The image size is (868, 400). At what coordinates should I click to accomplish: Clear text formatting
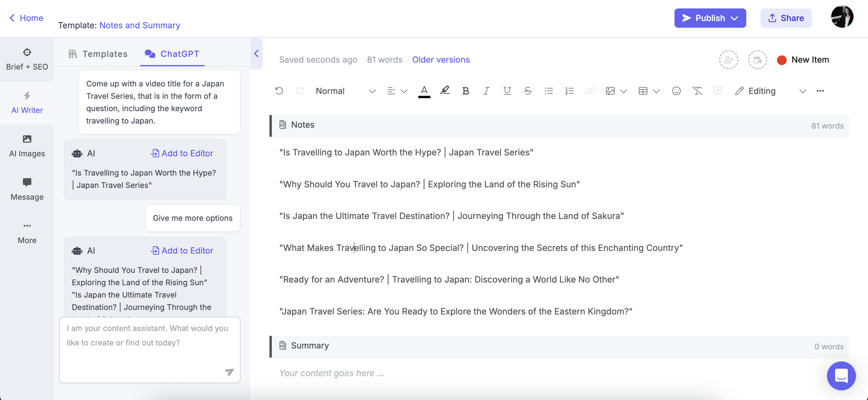pos(697,91)
